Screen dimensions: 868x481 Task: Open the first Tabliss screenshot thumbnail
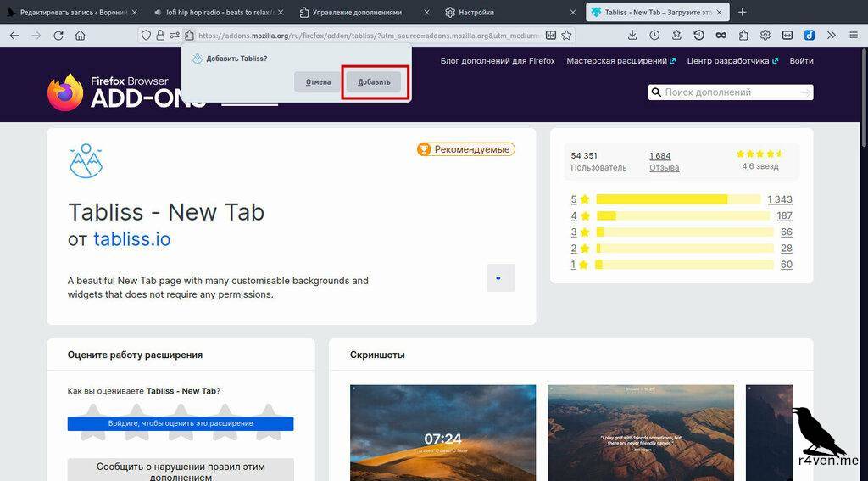coord(442,433)
